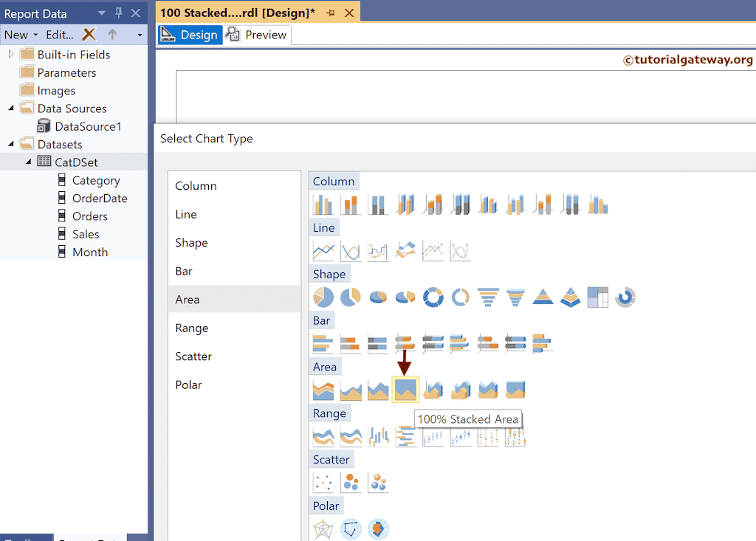Switch to the Design tab
The width and height of the screenshot is (756, 541).
tap(190, 35)
